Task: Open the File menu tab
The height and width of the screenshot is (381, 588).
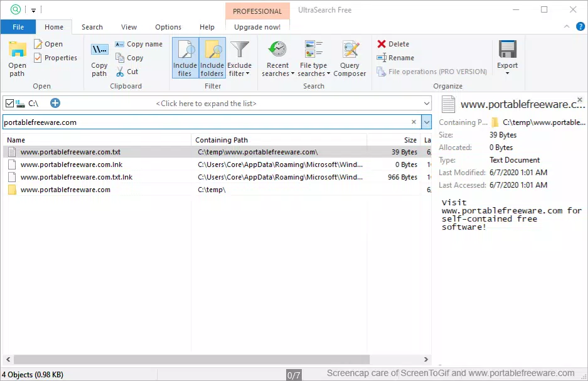Action: [x=18, y=27]
